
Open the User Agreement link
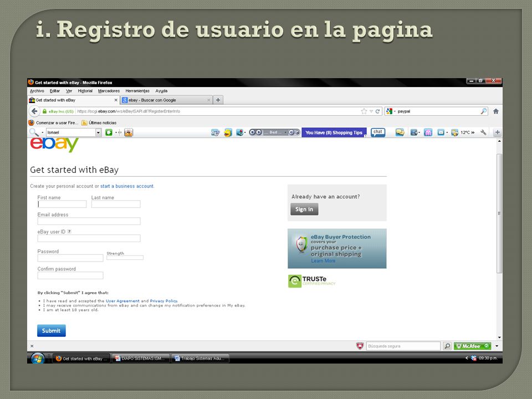122,301
